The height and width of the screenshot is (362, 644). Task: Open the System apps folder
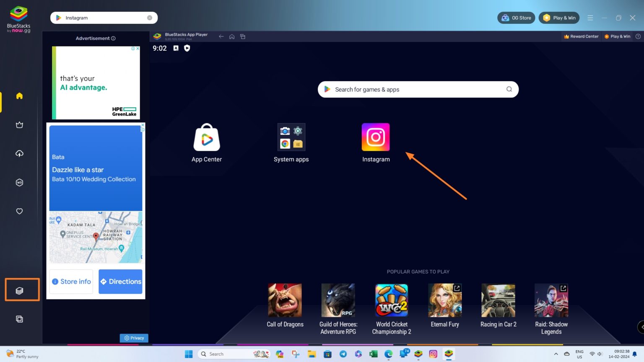[x=291, y=137]
